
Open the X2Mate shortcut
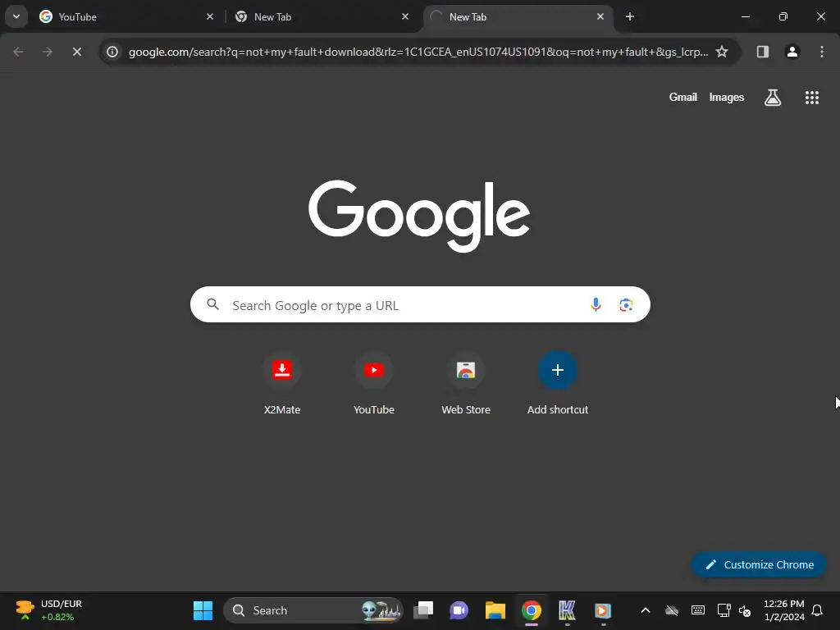282,384
